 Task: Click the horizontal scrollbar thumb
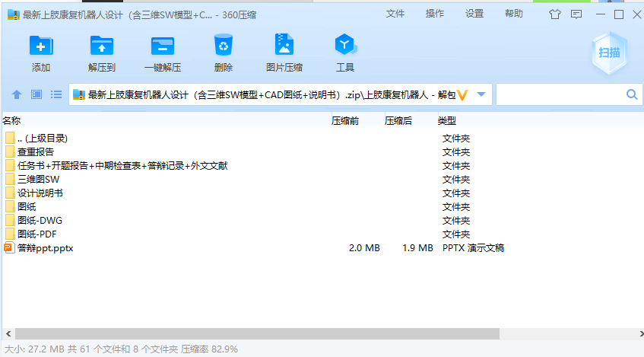tap(257, 333)
